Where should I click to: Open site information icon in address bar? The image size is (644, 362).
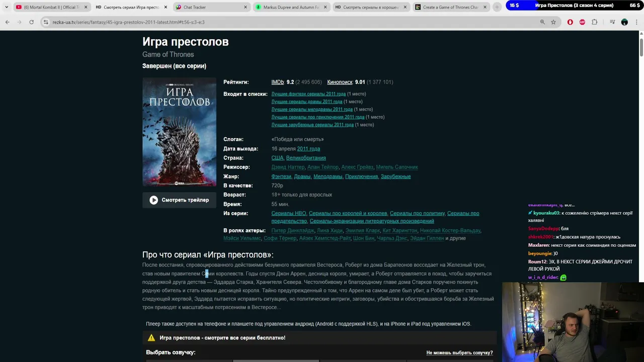(46, 22)
